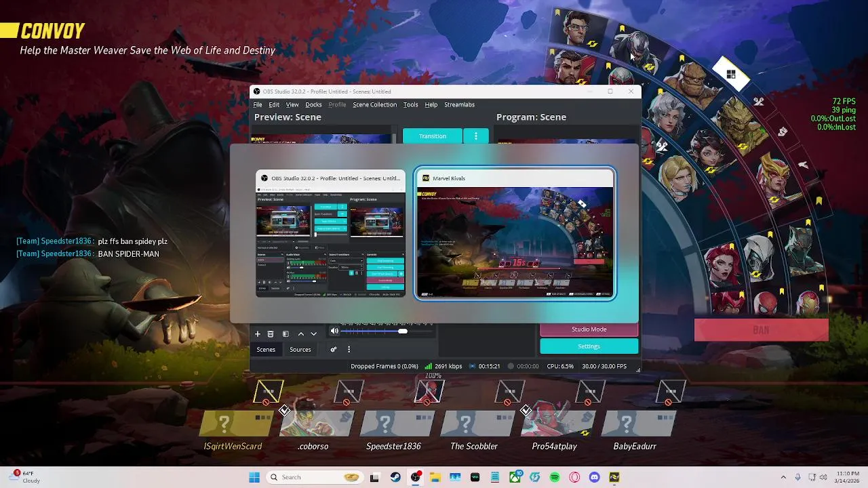Select Spider-Man hero portrait
This screenshot has width=868, height=488.
pyautogui.click(x=766, y=304)
